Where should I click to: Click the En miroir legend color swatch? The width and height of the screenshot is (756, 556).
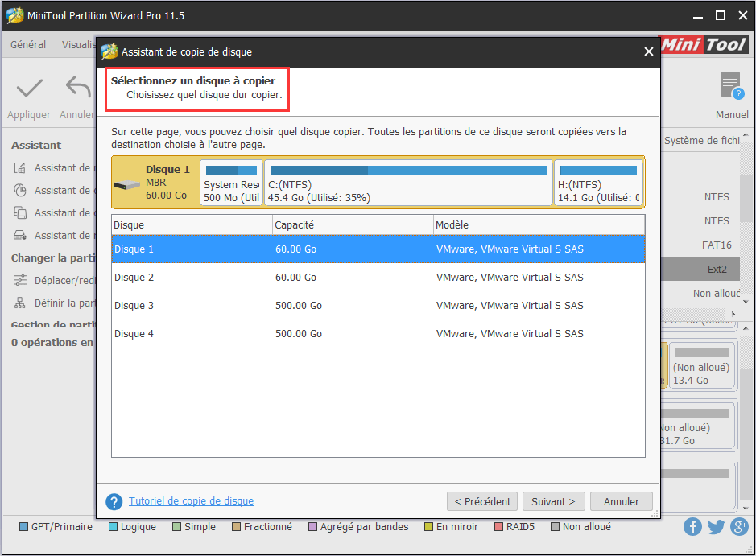pos(428,526)
